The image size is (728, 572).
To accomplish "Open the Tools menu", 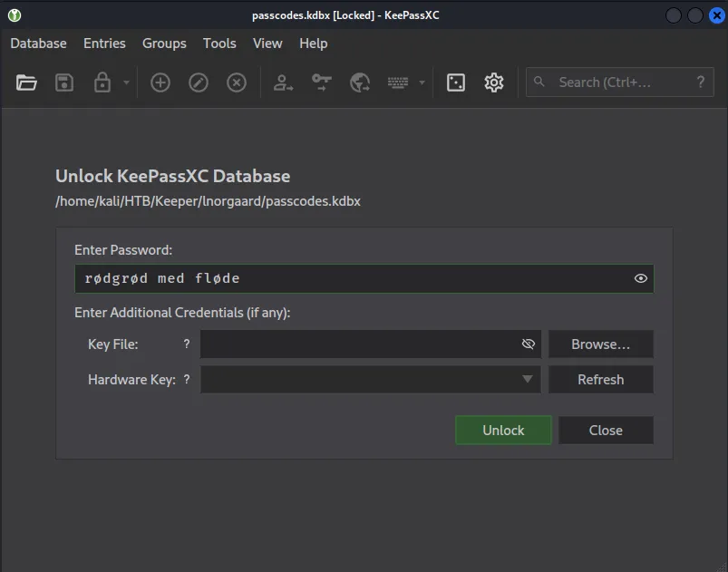I will point(219,44).
